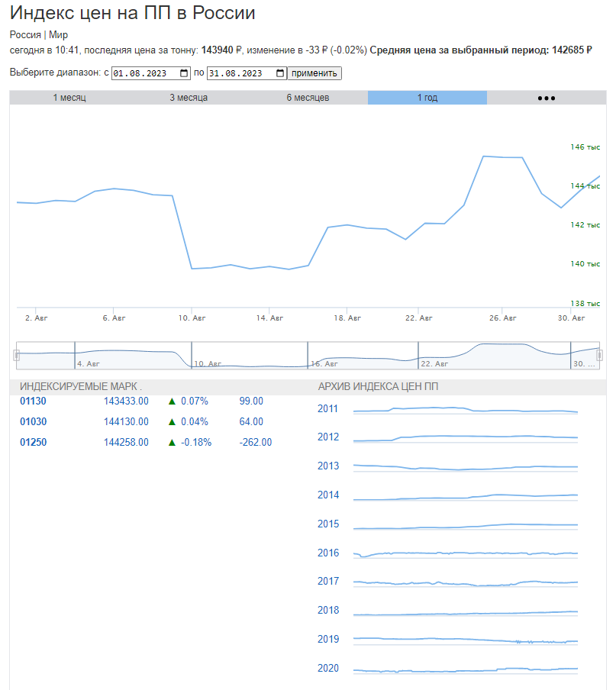The image size is (616, 690).
Task: Click the 0.04% change value
Action: 195,421
